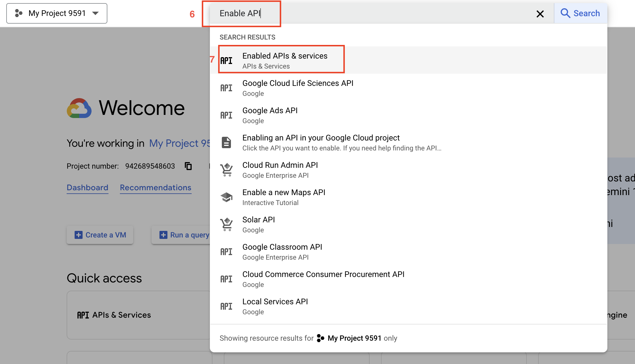Viewport: 635px width, 364px height.
Task: Open the Local Services API result
Action: click(x=408, y=306)
